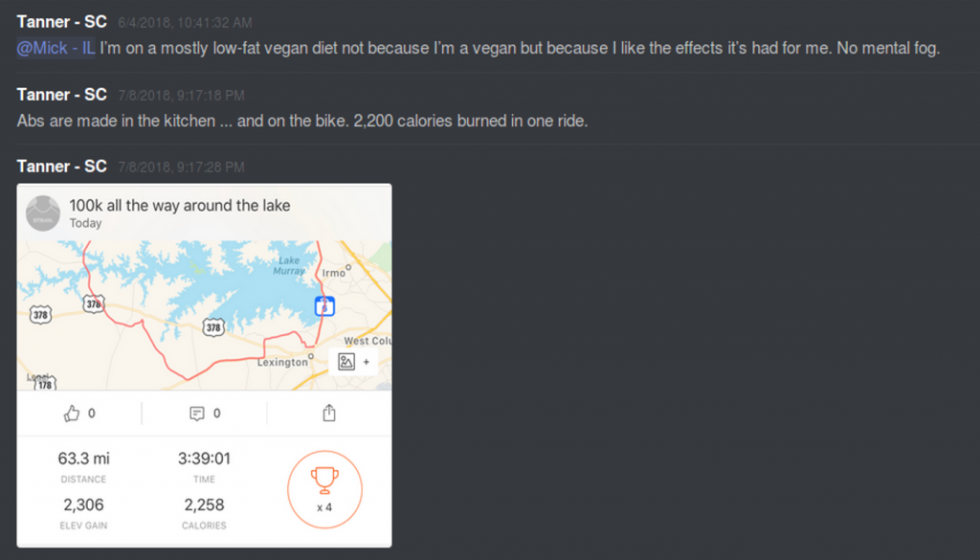Click the Lexington town label on the map

tap(282, 363)
